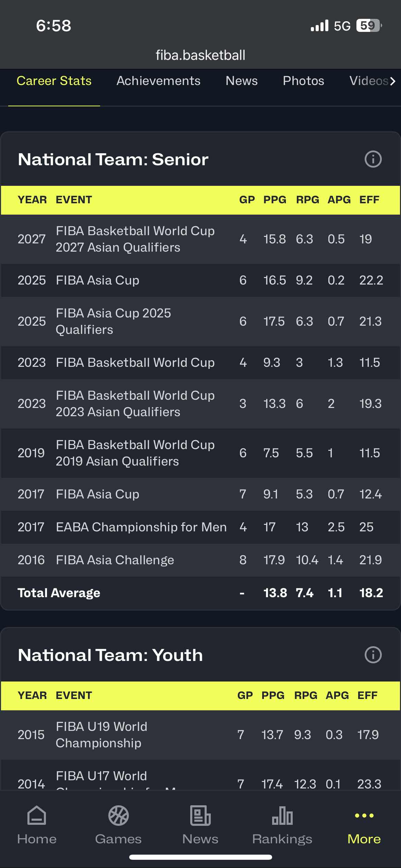Image resolution: width=401 pixels, height=868 pixels.
Task: Open Rankings bar-chart icon
Action: (x=282, y=815)
